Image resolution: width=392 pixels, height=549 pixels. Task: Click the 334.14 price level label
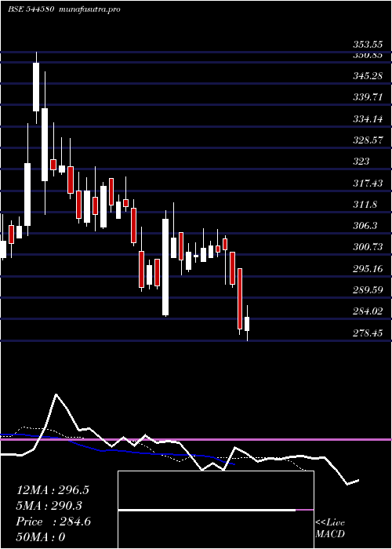point(367,118)
